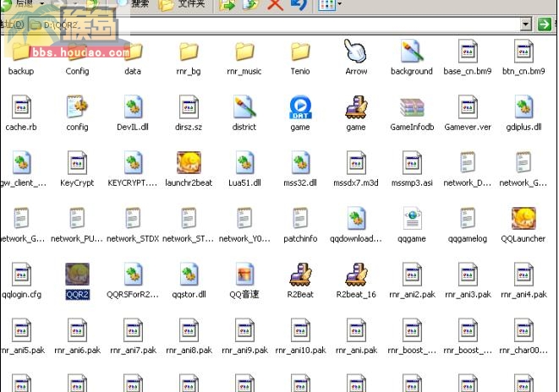This screenshot has width=559, height=392.
Task: Select the game DAT media file
Action: pyautogui.click(x=300, y=114)
